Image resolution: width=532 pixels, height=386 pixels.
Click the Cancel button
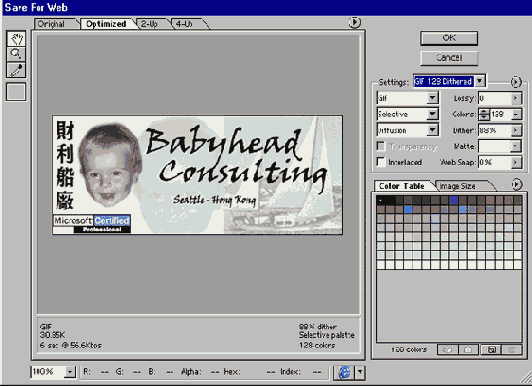click(x=449, y=58)
